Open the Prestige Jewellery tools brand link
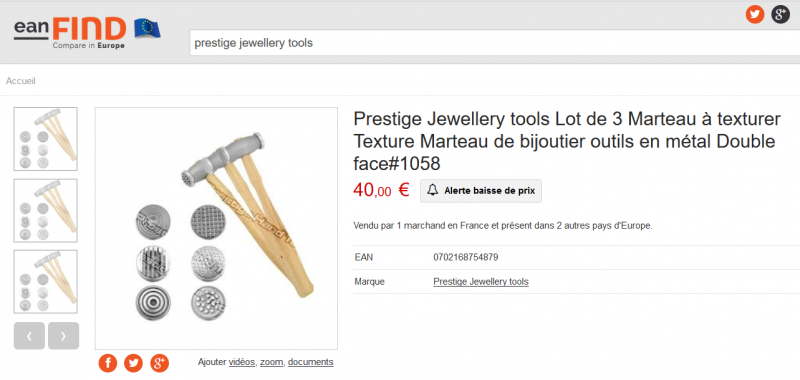The width and height of the screenshot is (800, 380). (481, 282)
